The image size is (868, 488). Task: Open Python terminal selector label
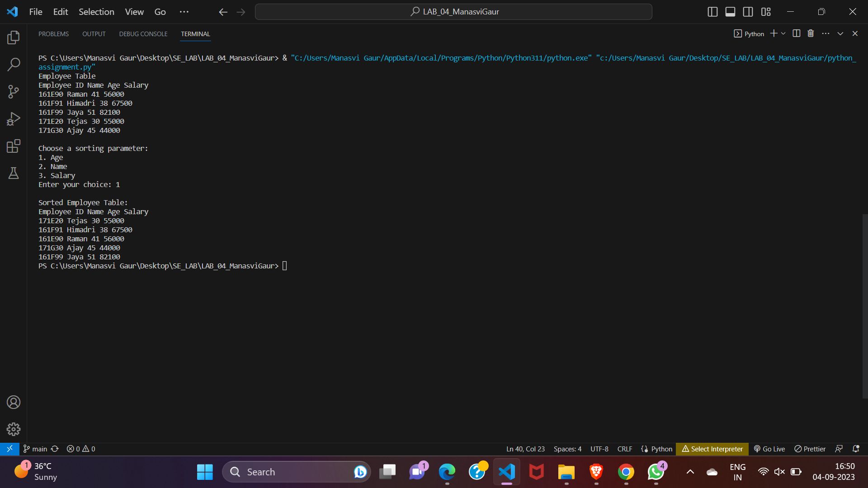point(749,34)
